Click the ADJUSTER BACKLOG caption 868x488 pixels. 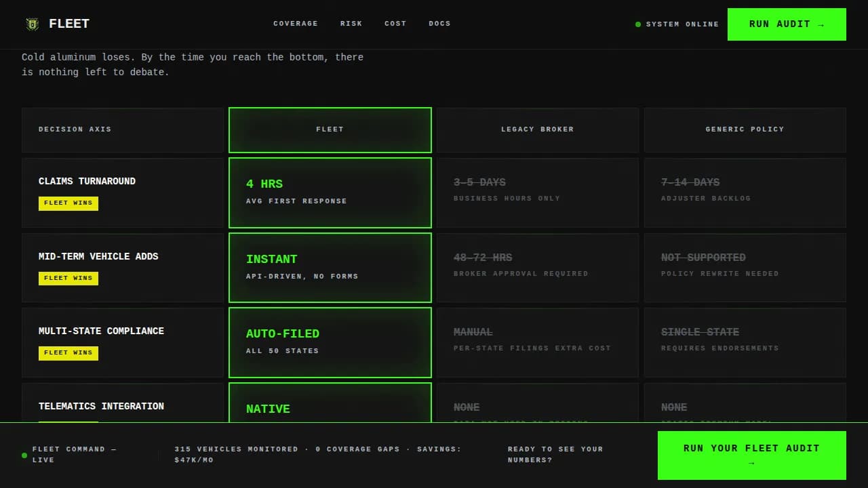(706, 199)
